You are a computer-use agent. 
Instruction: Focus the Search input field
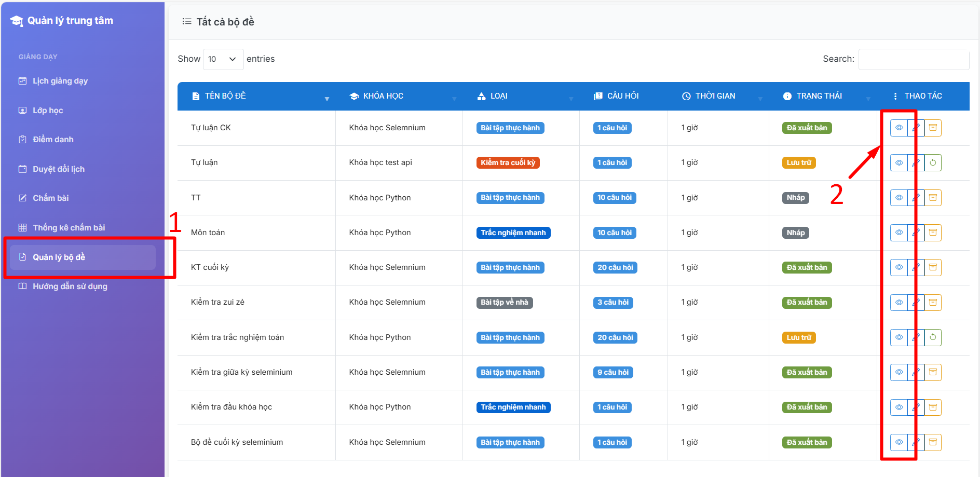pos(913,59)
